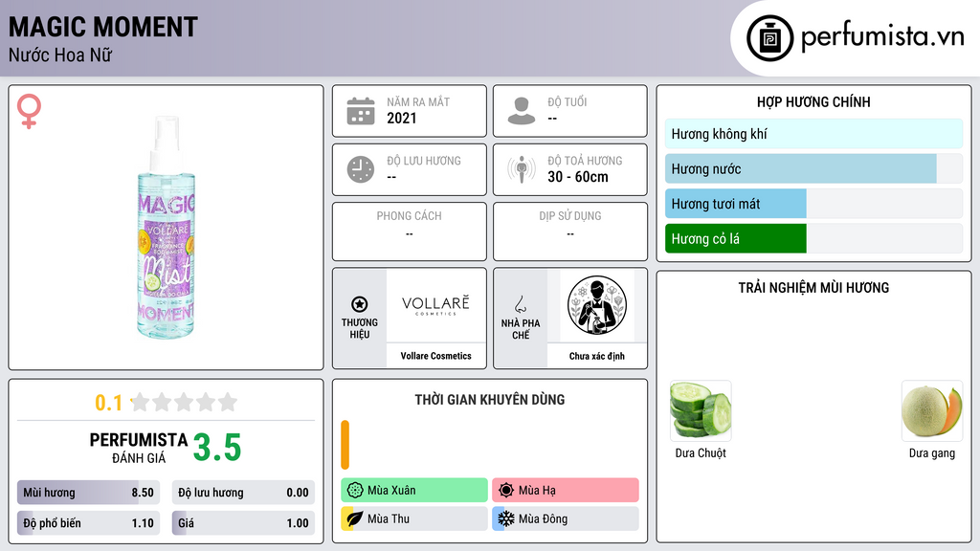Select the Mùa Hạ season button
Viewport: 980px width, 551px height.
click(x=566, y=491)
